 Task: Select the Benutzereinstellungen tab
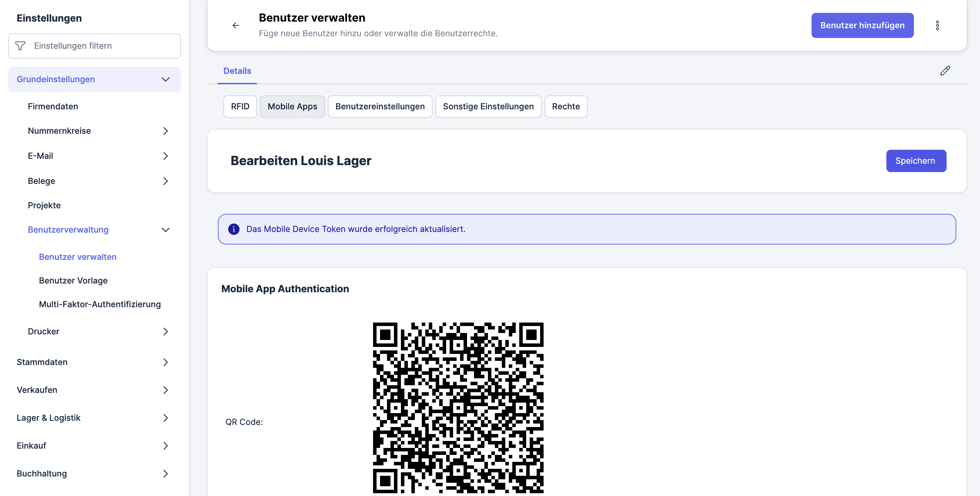tap(380, 107)
